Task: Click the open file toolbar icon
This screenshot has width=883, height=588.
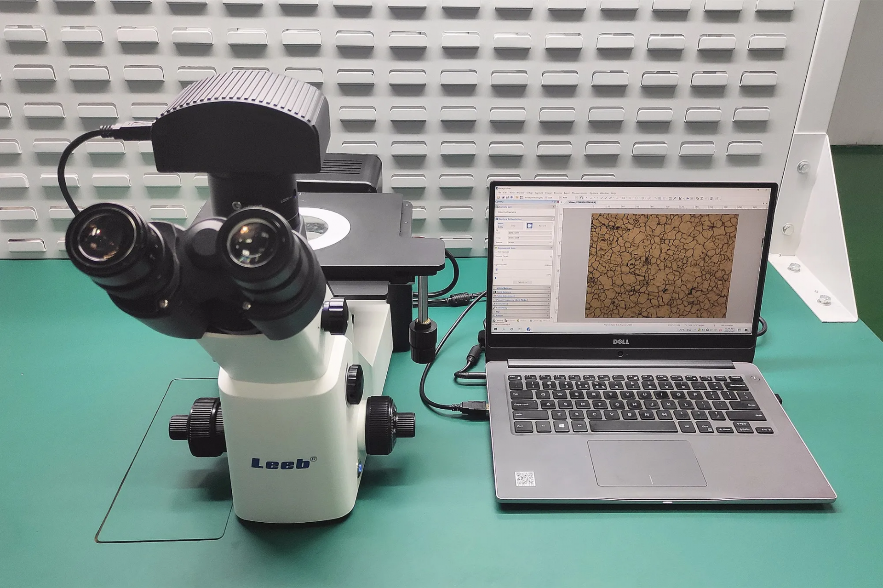Action: coord(499,197)
